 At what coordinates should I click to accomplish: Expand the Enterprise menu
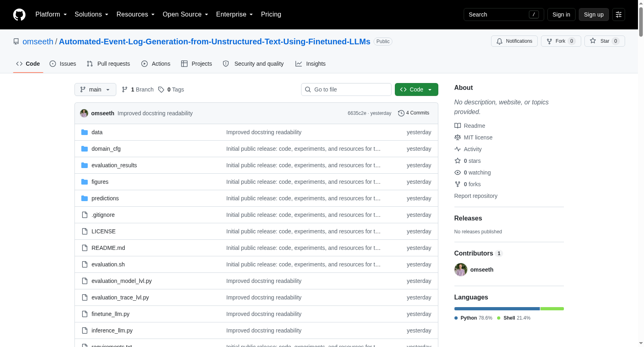click(x=235, y=15)
